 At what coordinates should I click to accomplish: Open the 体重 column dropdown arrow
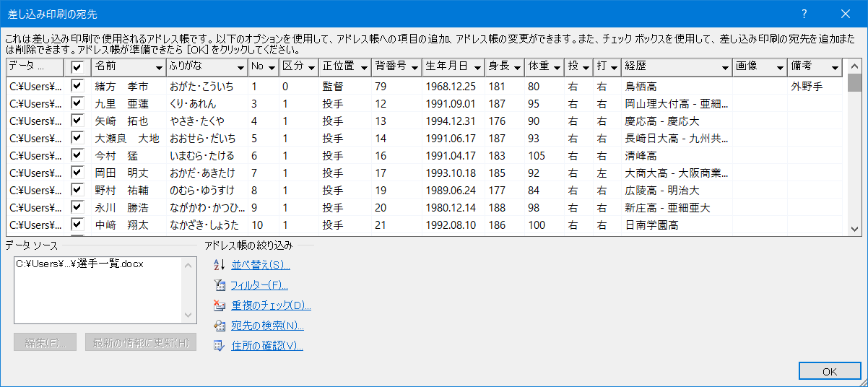point(557,67)
